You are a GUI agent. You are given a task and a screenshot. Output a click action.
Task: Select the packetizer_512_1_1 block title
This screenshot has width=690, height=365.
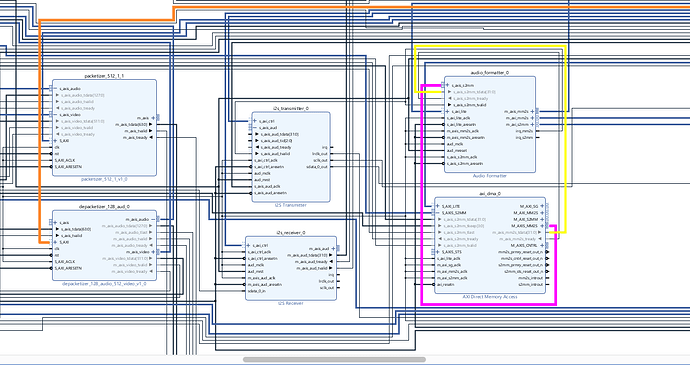click(104, 76)
